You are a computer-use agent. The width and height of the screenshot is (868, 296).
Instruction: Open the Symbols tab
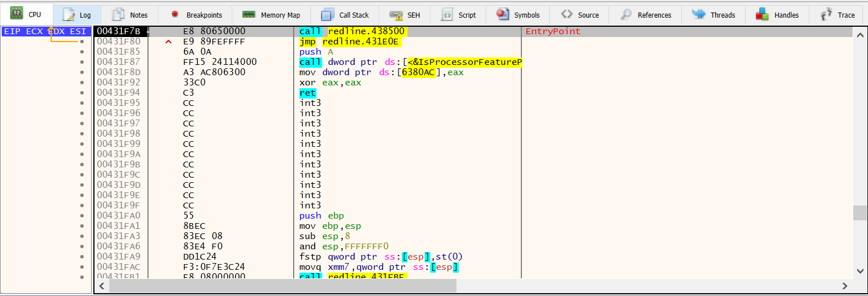coord(518,15)
